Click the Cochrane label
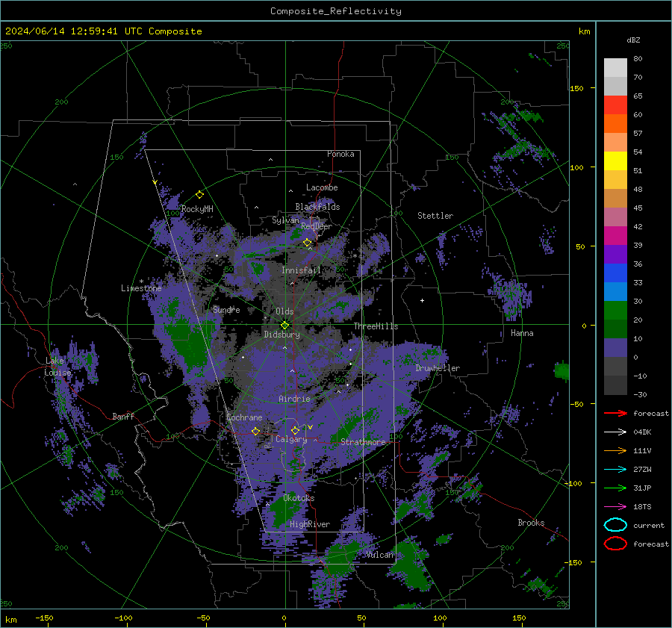The width and height of the screenshot is (672, 628). (244, 417)
